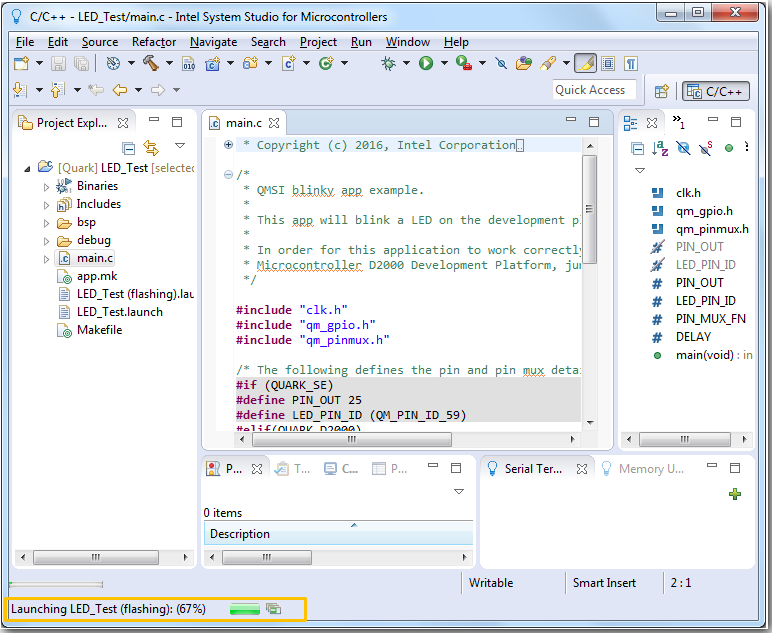772x633 pixels.
Task: Expand the Includes tree node
Action: tap(46, 205)
